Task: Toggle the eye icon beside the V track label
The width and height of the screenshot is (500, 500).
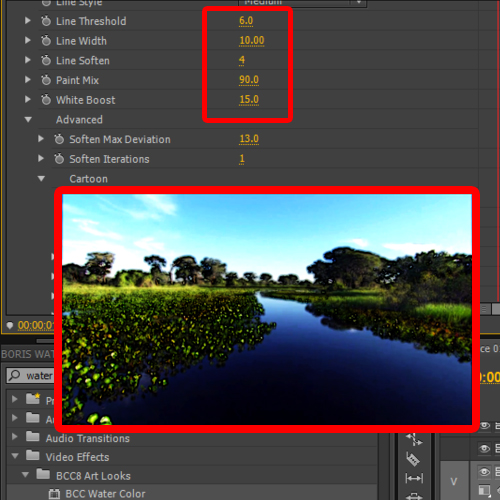Action: pyautogui.click(x=484, y=472)
